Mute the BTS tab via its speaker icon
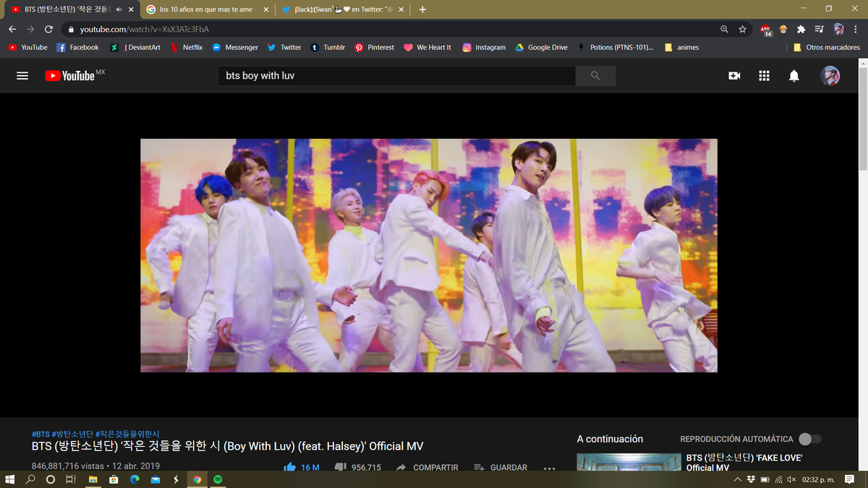 pyautogui.click(x=119, y=9)
